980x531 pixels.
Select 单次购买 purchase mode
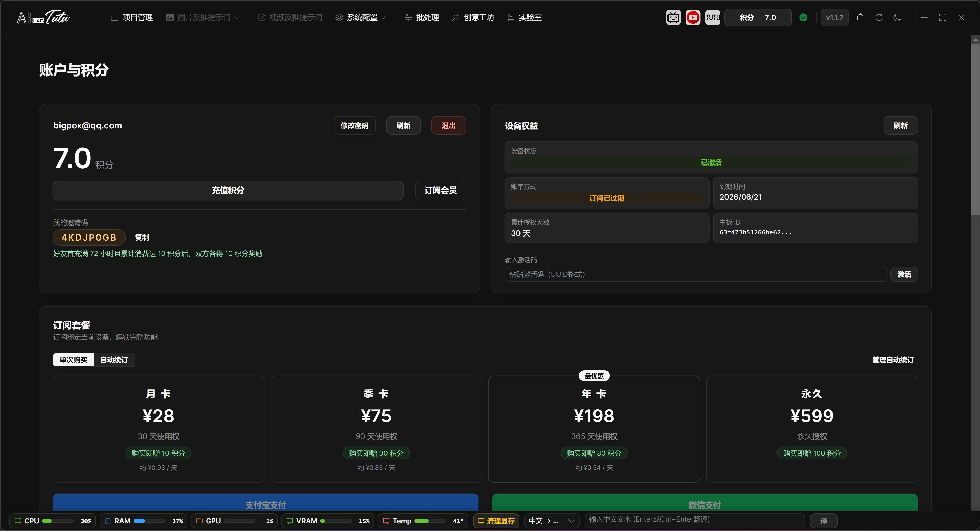pos(74,360)
